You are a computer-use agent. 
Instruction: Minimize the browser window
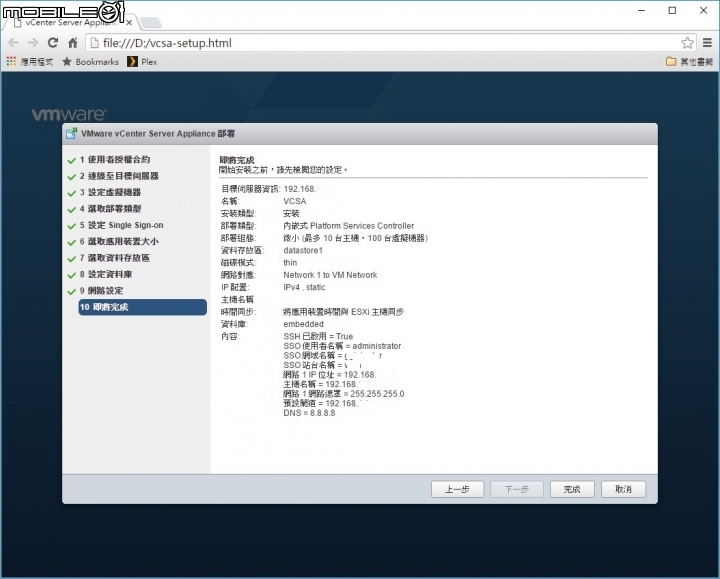click(641, 10)
